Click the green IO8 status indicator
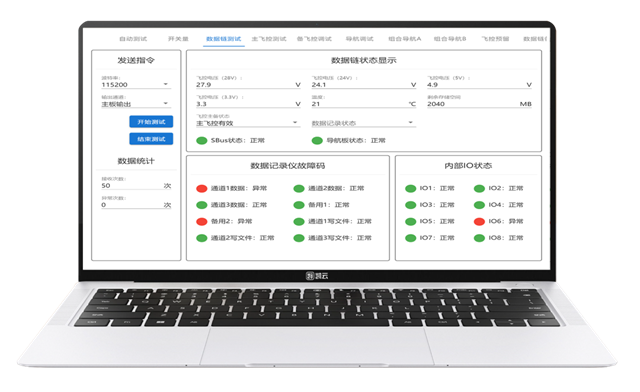The width and height of the screenshot is (640, 392). (x=479, y=238)
